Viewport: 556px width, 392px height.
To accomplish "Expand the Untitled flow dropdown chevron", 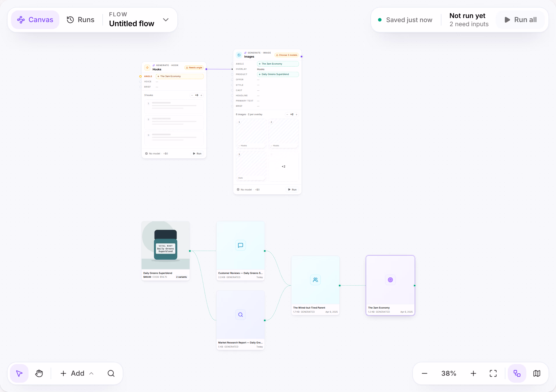I will (166, 20).
